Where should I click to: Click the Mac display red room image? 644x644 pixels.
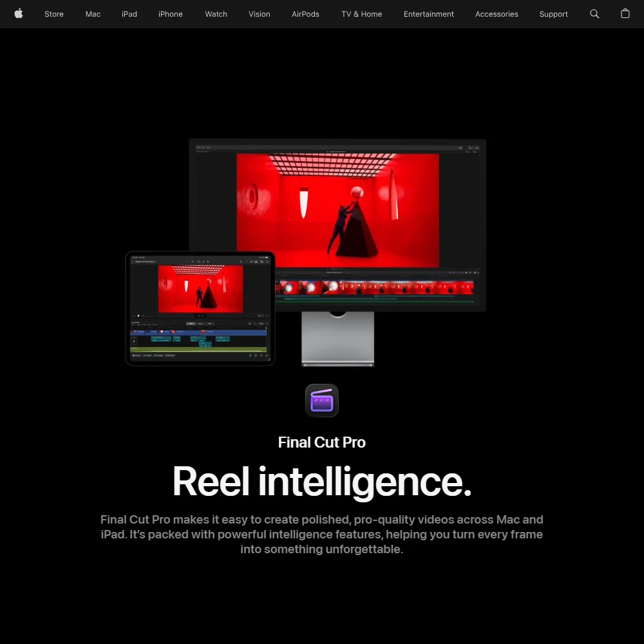coord(337,211)
